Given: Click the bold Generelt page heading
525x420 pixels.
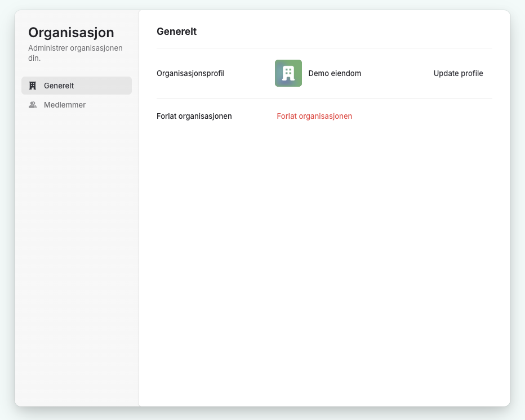Looking at the screenshot, I should (176, 32).
